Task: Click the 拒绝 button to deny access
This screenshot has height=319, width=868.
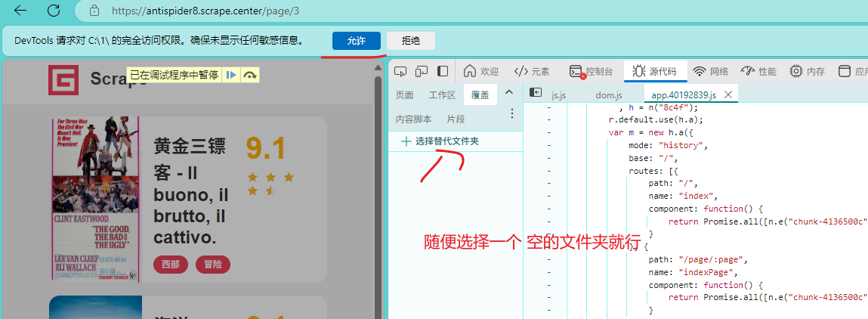Action: [x=411, y=41]
